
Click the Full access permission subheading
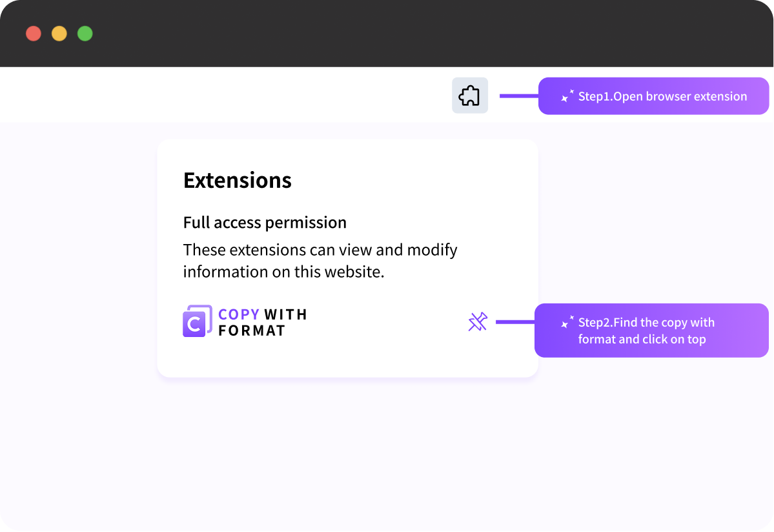(x=265, y=223)
